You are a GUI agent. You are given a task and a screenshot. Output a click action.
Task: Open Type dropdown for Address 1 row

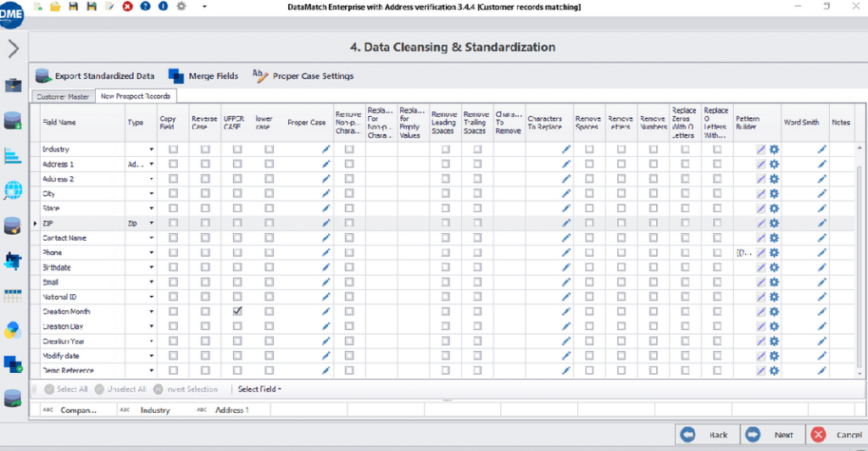151,164
